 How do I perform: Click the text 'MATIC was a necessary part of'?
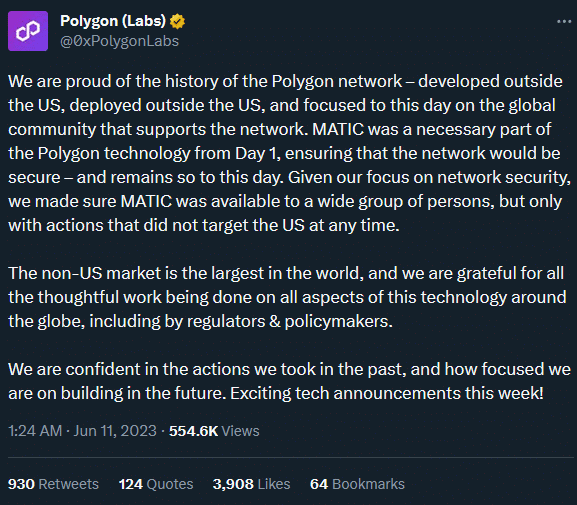[x=432, y=129]
